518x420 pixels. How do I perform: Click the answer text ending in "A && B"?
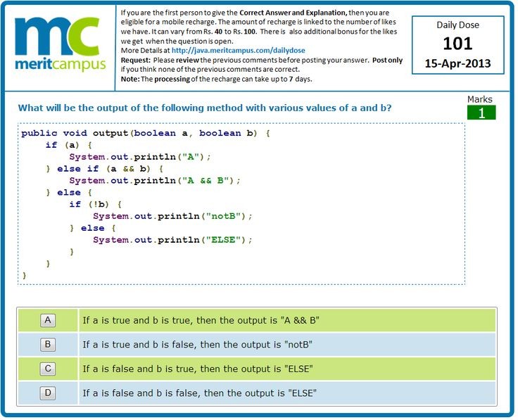coord(201,321)
